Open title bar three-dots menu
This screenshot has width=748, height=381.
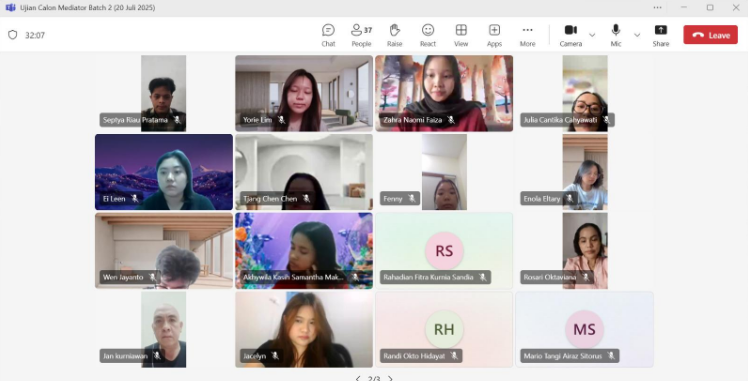657,8
